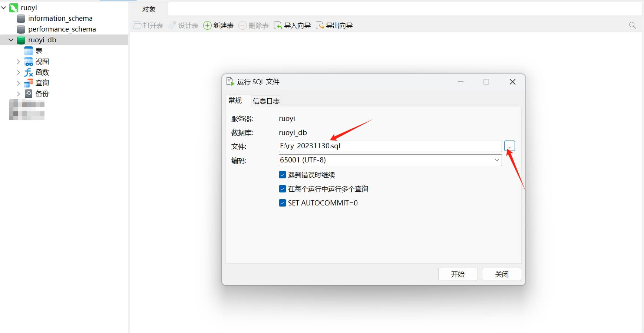644x333 pixels.
Task: Toggle 在每个运行中运行多个查询 checkbox
Action: (x=283, y=189)
